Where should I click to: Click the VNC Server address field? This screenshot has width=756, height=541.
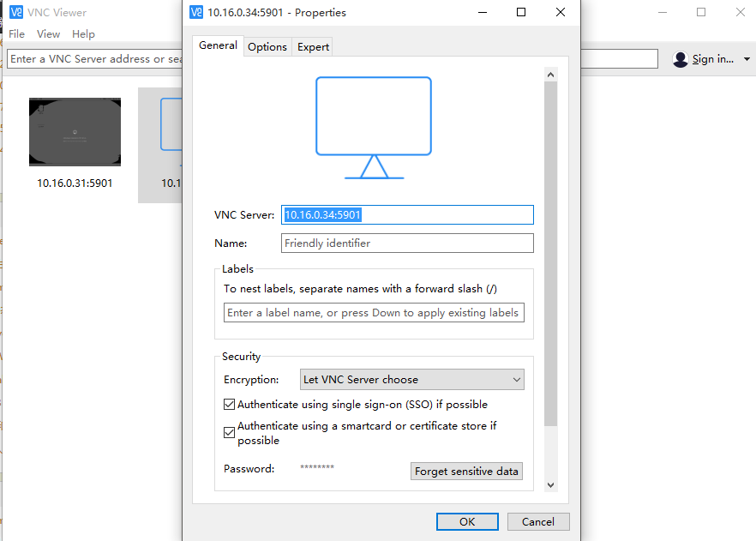[407, 214]
